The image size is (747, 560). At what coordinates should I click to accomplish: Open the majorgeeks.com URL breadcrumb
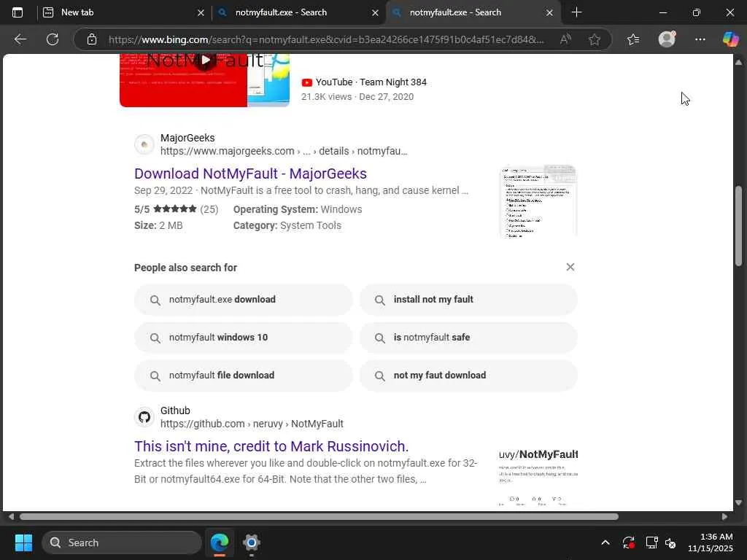coord(284,151)
